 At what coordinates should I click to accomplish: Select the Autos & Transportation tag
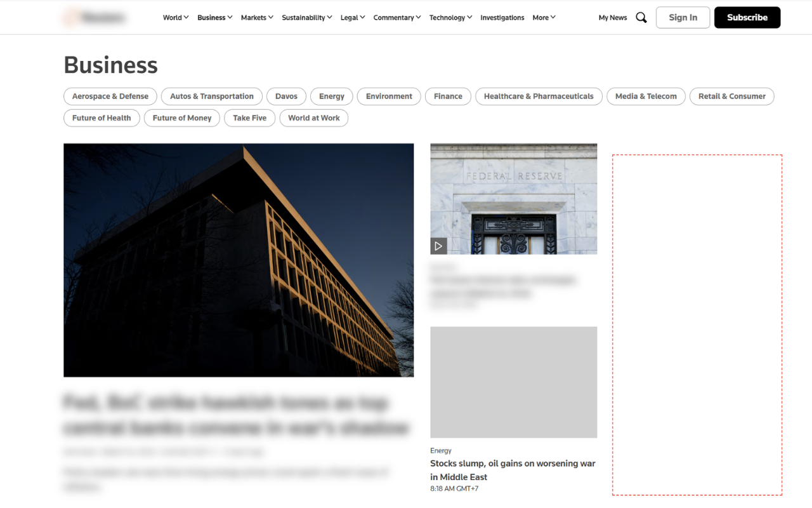(x=212, y=97)
